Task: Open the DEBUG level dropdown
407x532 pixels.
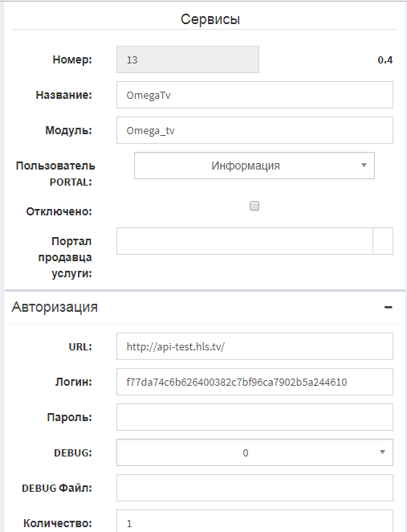Action: 254,452
